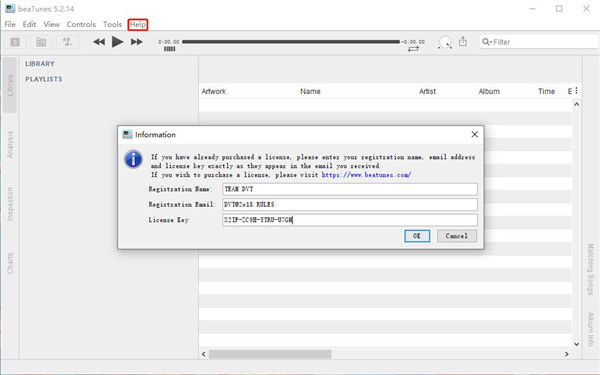Open the beatunes.com purchase link
Screen dimensions: 600x375
click(366, 175)
